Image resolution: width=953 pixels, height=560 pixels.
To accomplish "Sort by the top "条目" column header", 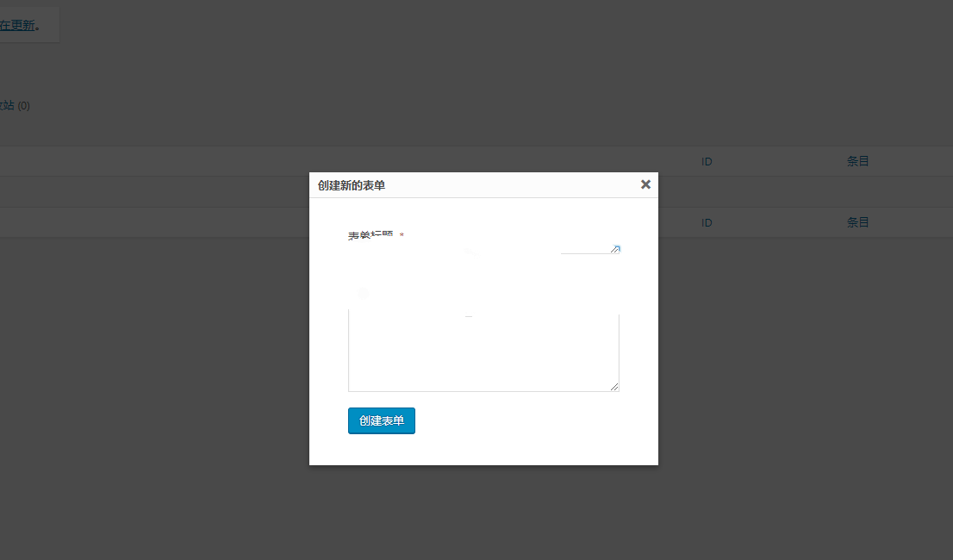I will click(857, 161).
